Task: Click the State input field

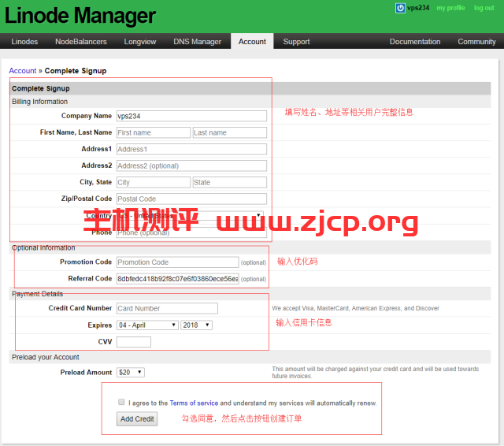Action: pos(229,182)
